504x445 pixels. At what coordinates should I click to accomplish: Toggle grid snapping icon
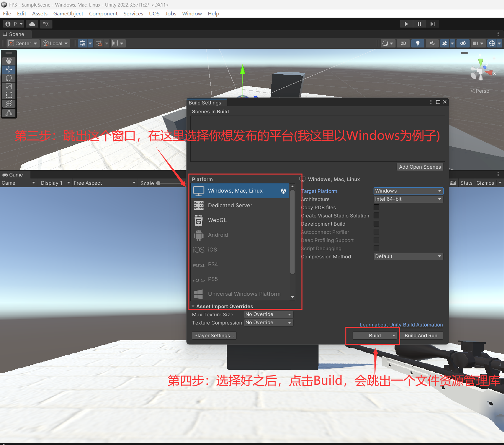99,43
